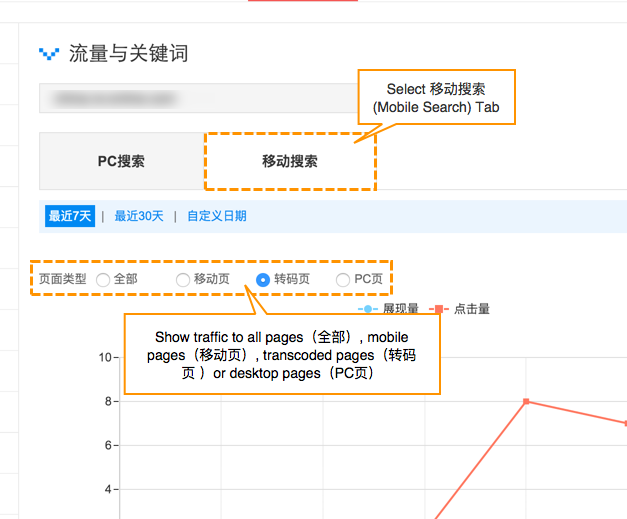
Task: Select the 转码页 radio button
Action: (x=263, y=280)
